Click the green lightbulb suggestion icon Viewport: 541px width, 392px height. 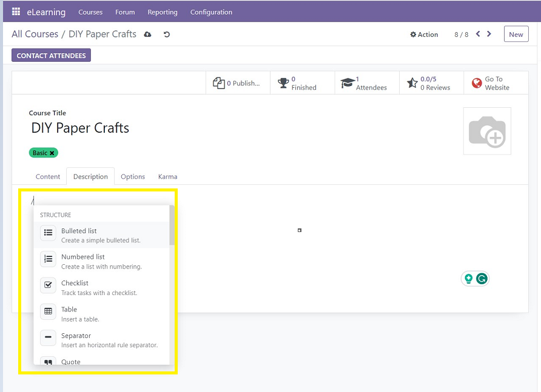[x=469, y=279]
